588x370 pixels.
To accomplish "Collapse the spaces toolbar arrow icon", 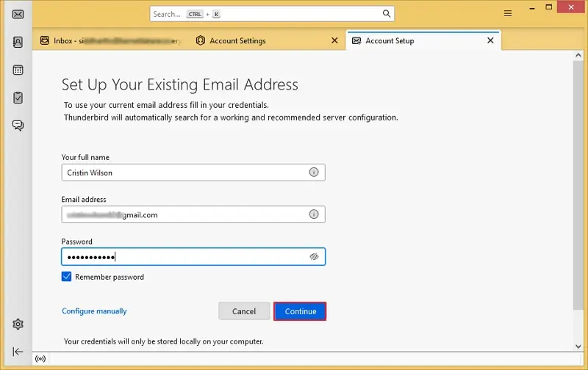I will (x=18, y=352).
